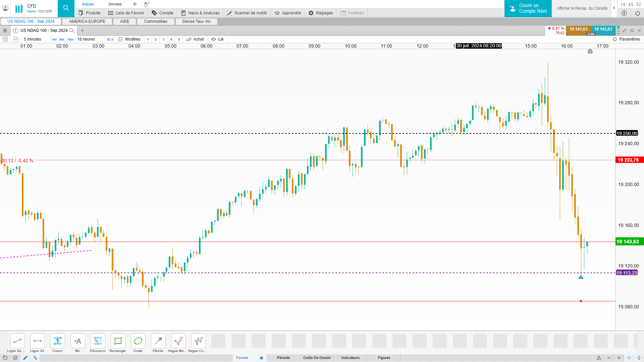Pick the Flèche arrow tool
Screen dimensions: 644x362
tap(158, 341)
